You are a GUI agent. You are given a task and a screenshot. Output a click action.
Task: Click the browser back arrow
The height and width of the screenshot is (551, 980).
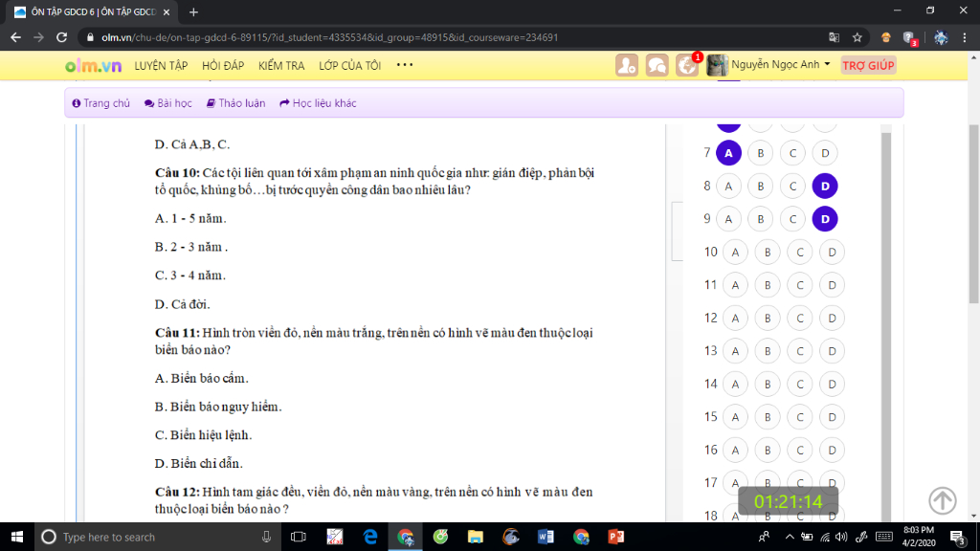pos(15,37)
